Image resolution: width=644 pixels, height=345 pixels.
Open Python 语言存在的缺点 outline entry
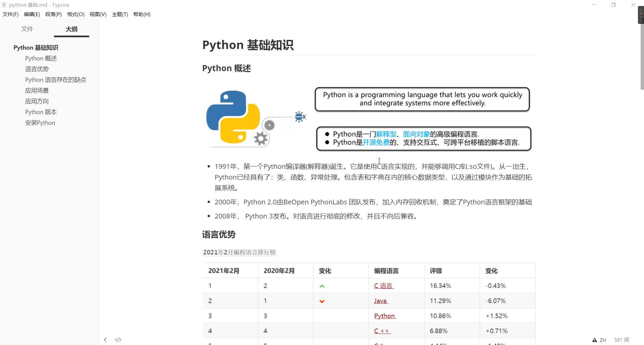click(56, 80)
